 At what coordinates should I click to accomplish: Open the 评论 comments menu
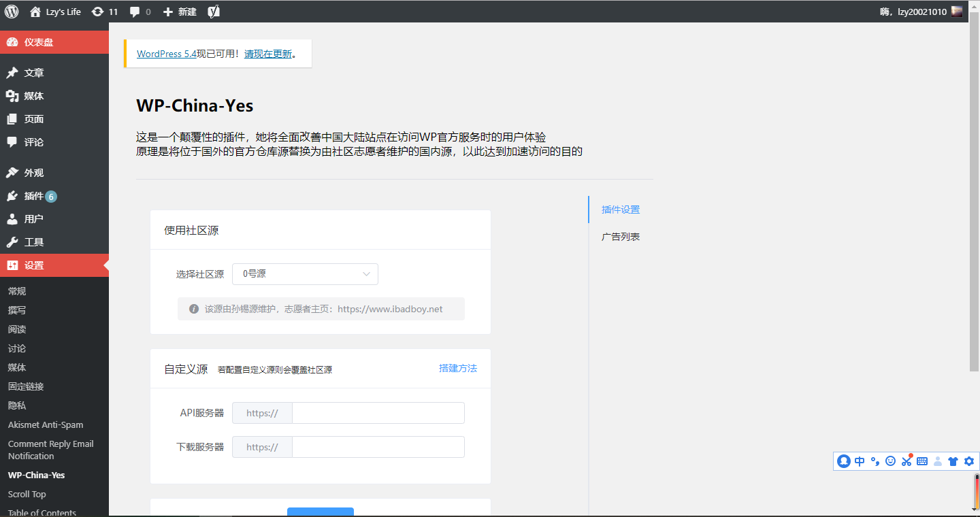point(54,142)
